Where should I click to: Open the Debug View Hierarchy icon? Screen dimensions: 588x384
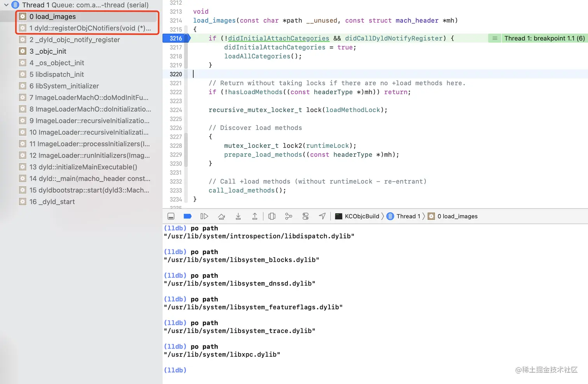(272, 216)
